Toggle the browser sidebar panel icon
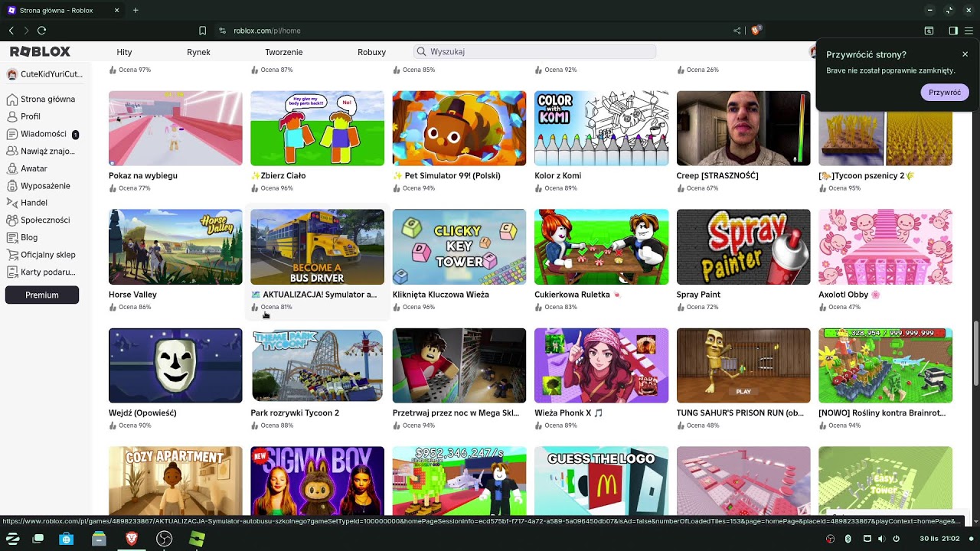Image resolution: width=980 pixels, height=551 pixels. pos(953,31)
